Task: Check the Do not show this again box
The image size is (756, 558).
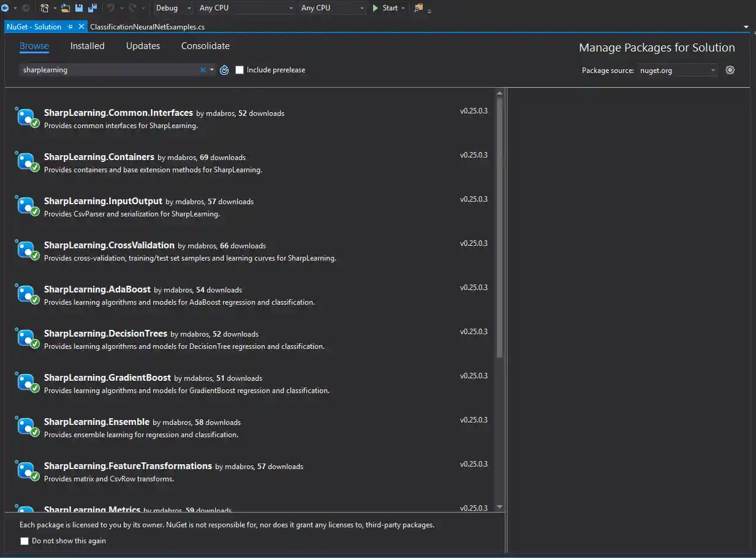Action: [25, 541]
